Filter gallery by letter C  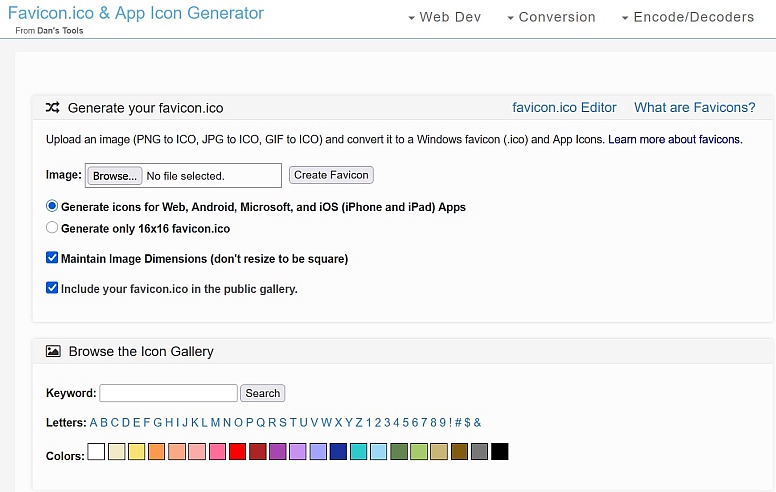(115, 423)
